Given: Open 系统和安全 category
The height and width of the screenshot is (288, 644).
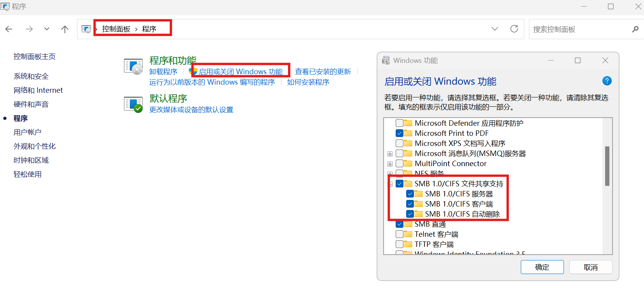Looking at the screenshot, I should tap(31, 76).
